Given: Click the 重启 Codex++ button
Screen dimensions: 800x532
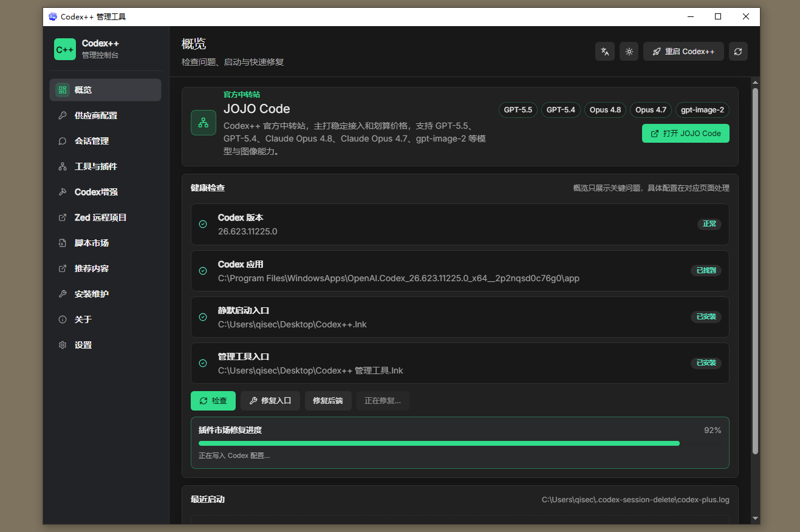Looking at the screenshot, I should [683, 52].
